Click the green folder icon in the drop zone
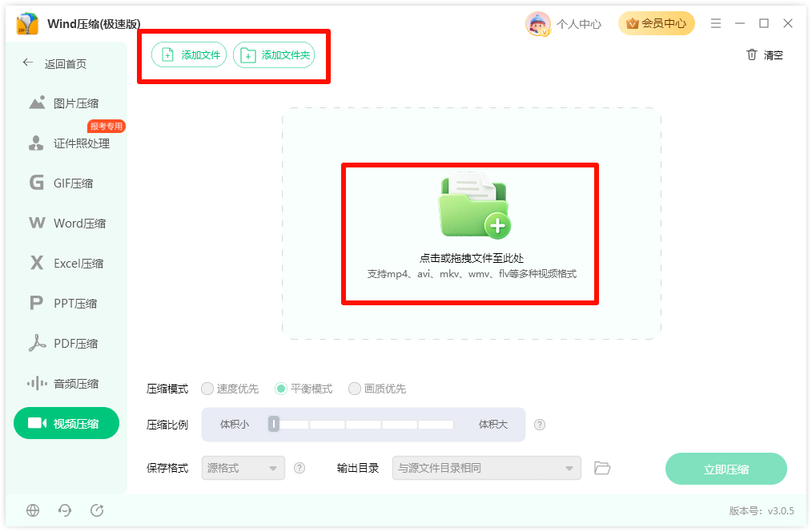The image size is (812, 532). [x=474, y=206]
